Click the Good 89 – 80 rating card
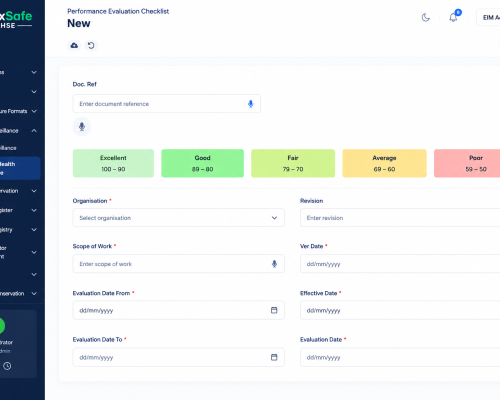Screen dimensions: 500x400 (x=203, y=163)
